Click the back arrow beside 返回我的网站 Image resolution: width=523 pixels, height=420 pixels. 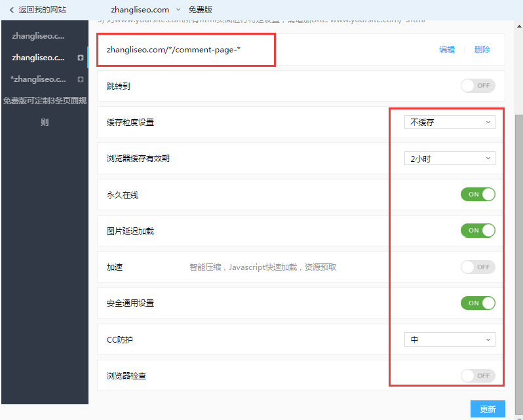point(12,10)
